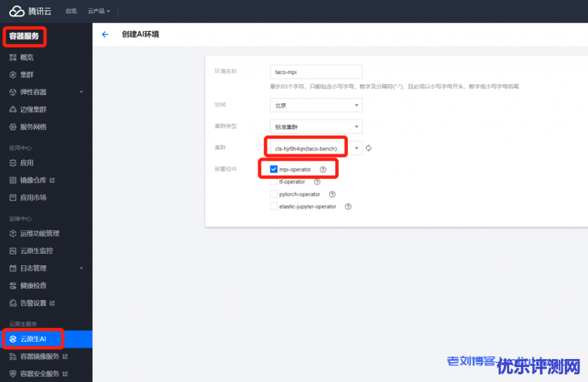Click external link icon beside 告警设置
588x382 pixels.
point(52,303)
